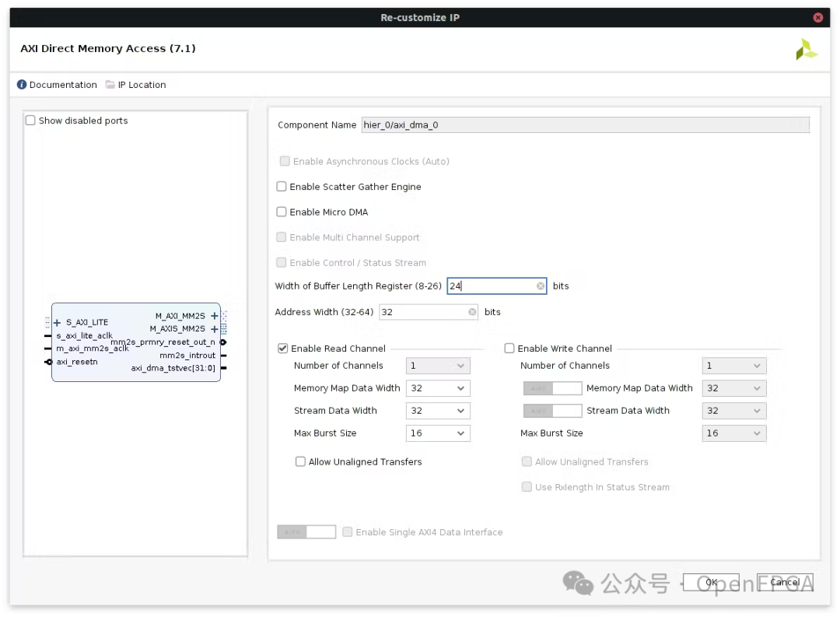Click the Address Width input field
Screen dimensions: 840x617
pyautogui.click(x=422, y=312)
